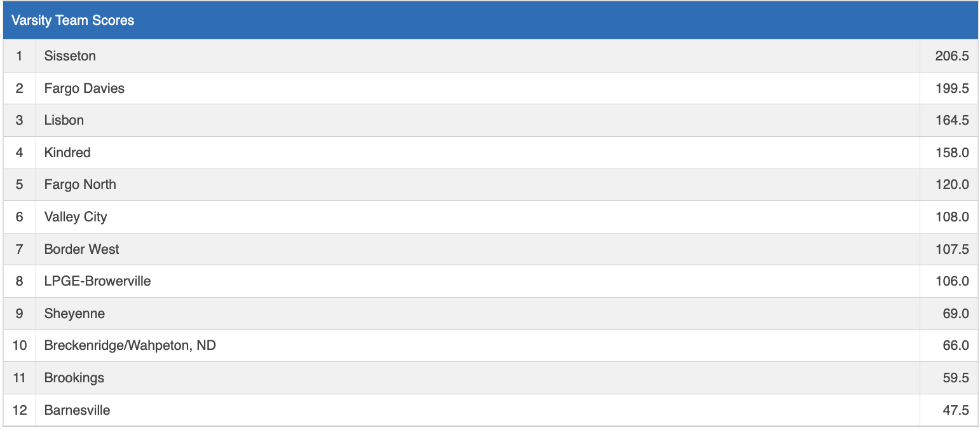
Task: Click the Fargo North team name
Action: [x=80, y=184]
